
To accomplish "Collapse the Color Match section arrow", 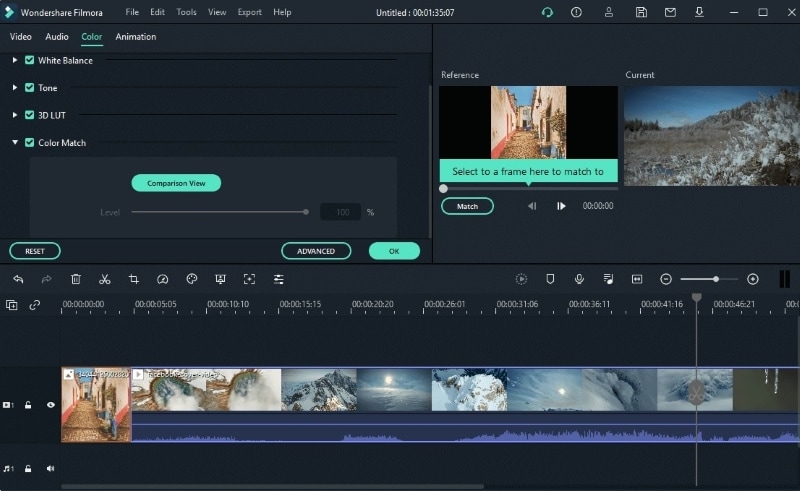I will click(x=15, y=143).
